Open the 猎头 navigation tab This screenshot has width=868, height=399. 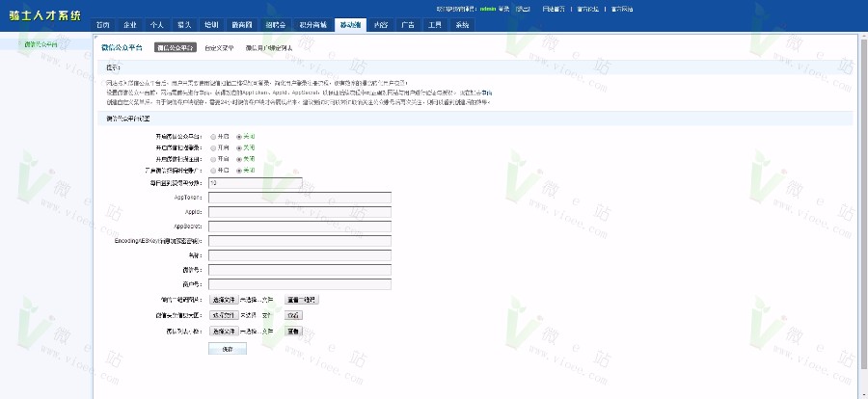click(x=184, y=25)
